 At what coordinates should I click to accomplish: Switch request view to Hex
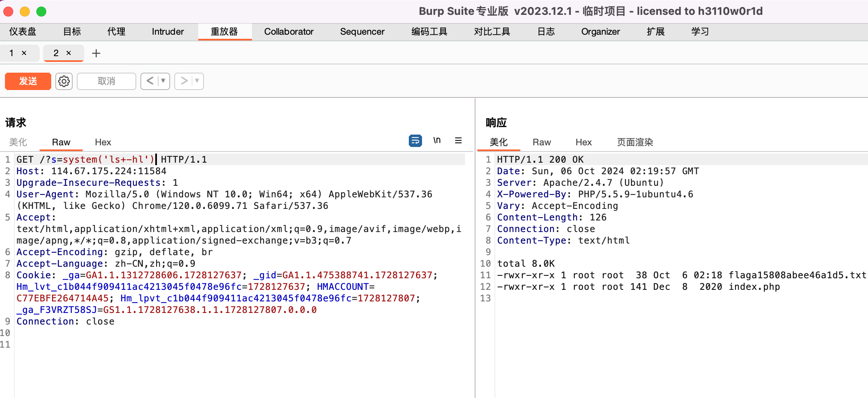pos(103,142)
